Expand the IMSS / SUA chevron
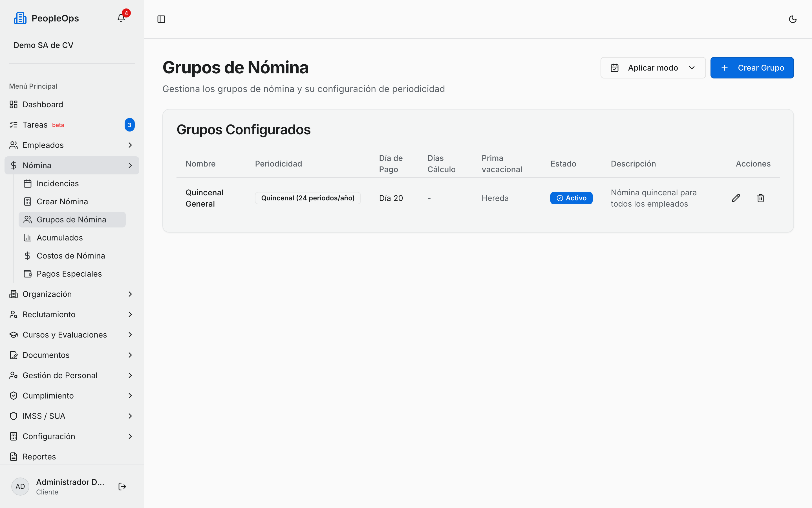 [x=130, y=416]
